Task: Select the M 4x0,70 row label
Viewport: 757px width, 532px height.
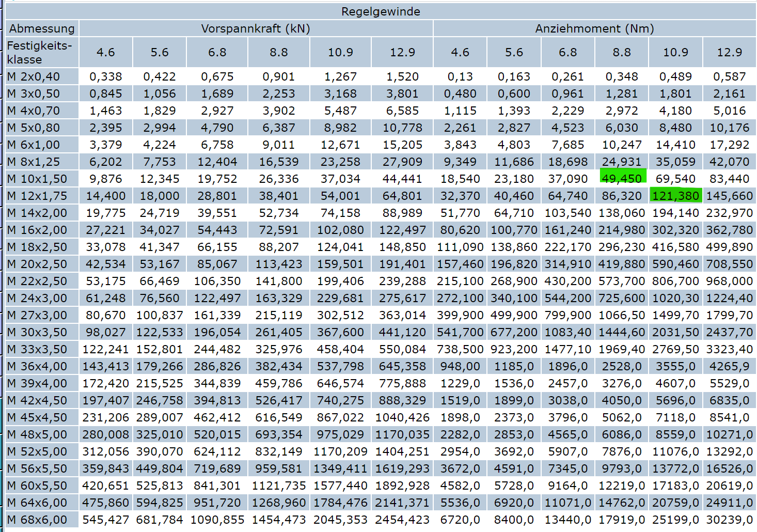Action: tap(42, 111)
